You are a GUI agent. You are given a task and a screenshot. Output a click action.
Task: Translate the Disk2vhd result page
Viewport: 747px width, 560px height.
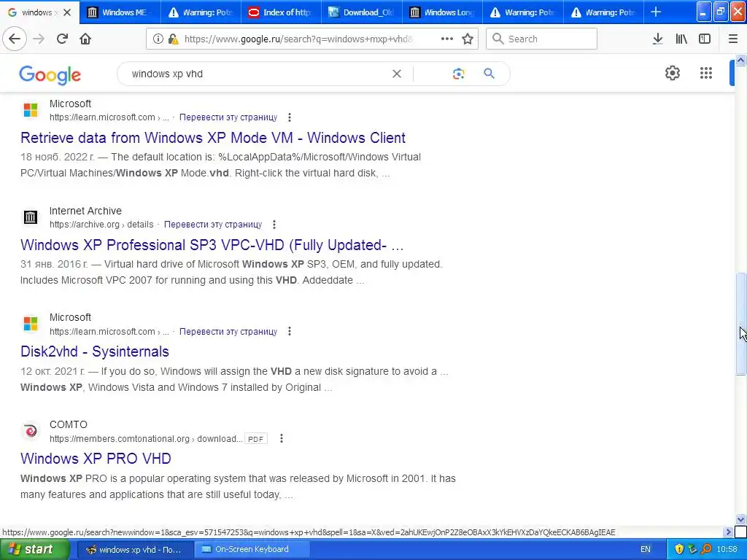(x=228, y=332)
